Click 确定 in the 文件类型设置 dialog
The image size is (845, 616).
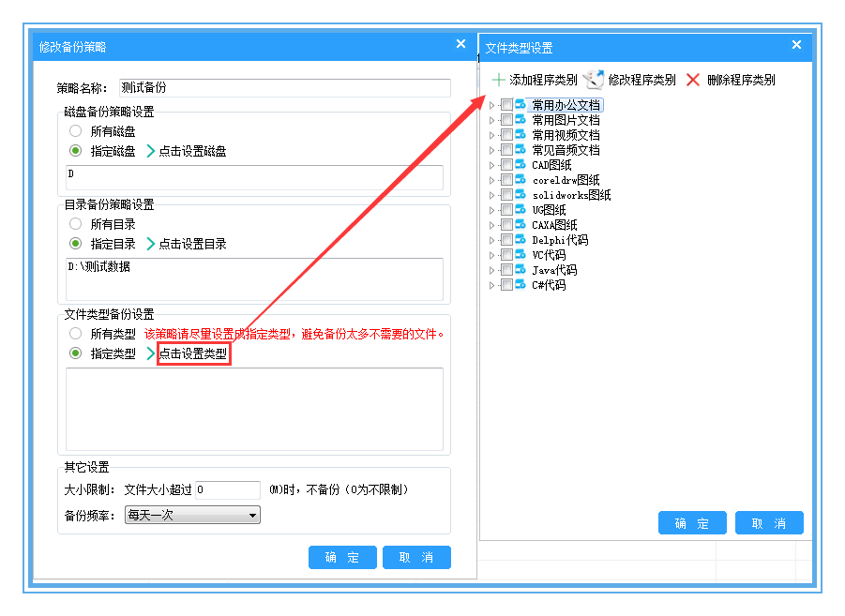(692, 523)
